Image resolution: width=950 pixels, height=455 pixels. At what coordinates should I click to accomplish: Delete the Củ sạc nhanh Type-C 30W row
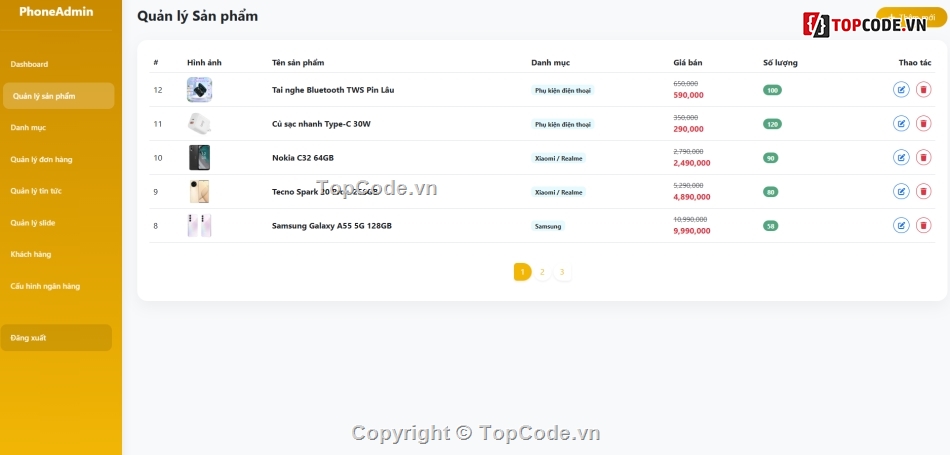(x=923, y=124)
